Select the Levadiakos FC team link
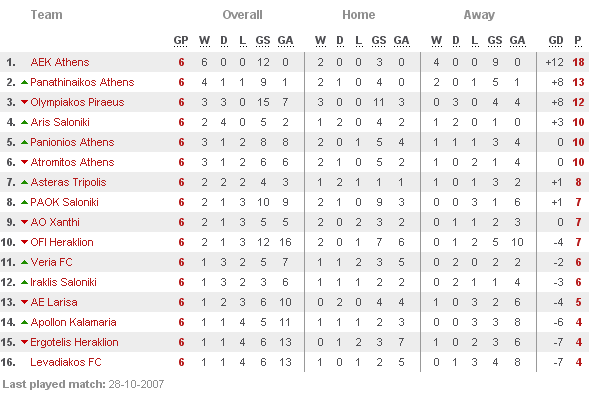589x398 pixels. click(66, 362)
